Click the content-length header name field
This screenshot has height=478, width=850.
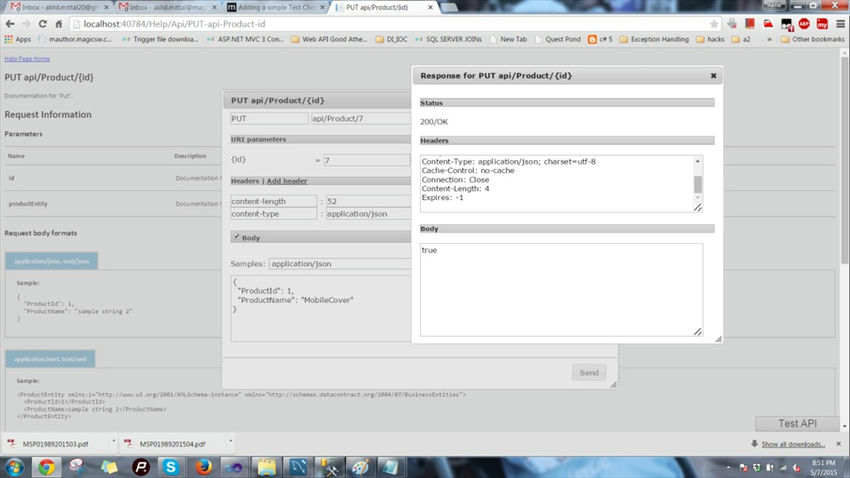(x=274, y=201)
